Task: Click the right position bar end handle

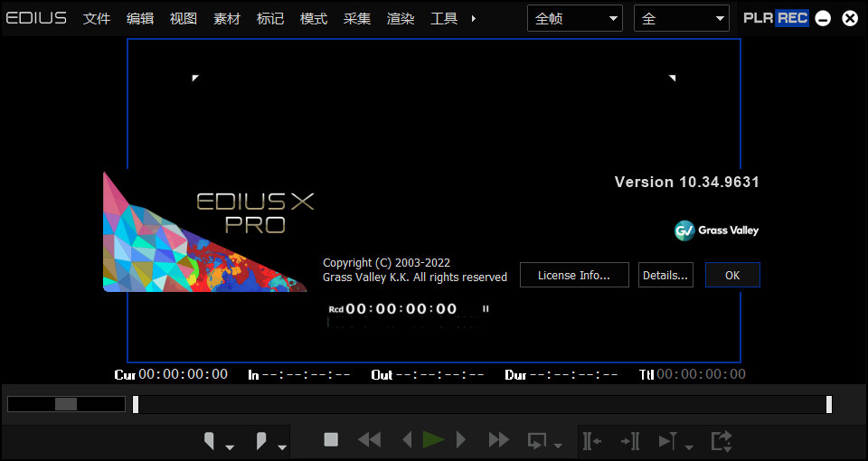Action: click(829, 405)
